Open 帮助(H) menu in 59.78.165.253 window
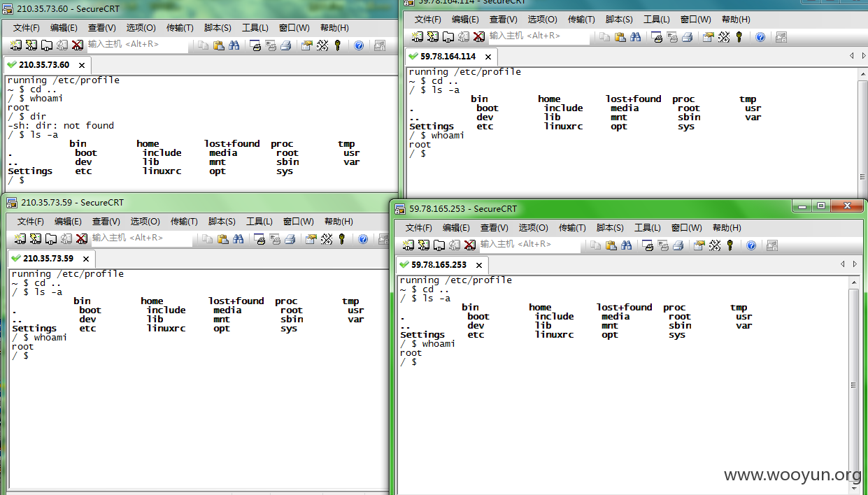This screenshot has height=495, width=868. tap(726, 228)
